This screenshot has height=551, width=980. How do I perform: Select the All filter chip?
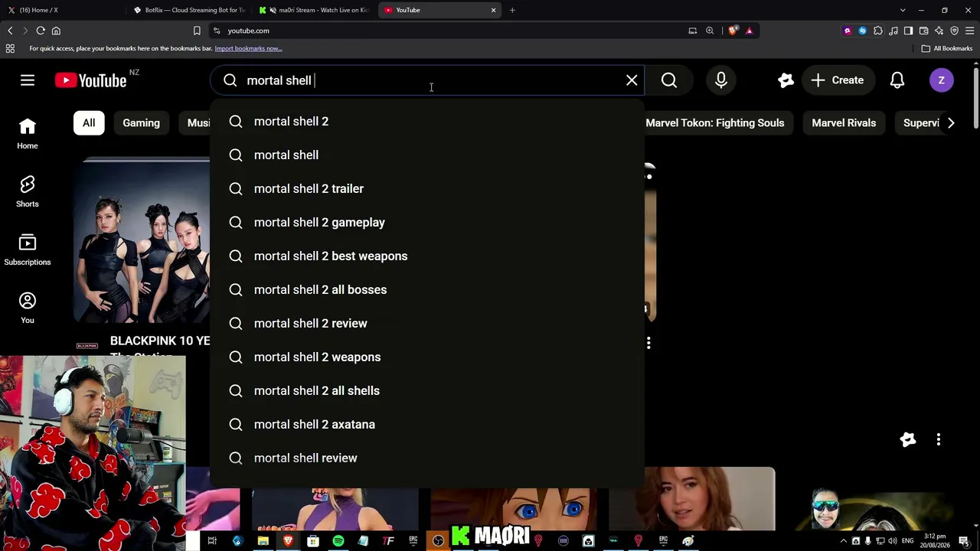pyautogui.click(x=89, y=122)
